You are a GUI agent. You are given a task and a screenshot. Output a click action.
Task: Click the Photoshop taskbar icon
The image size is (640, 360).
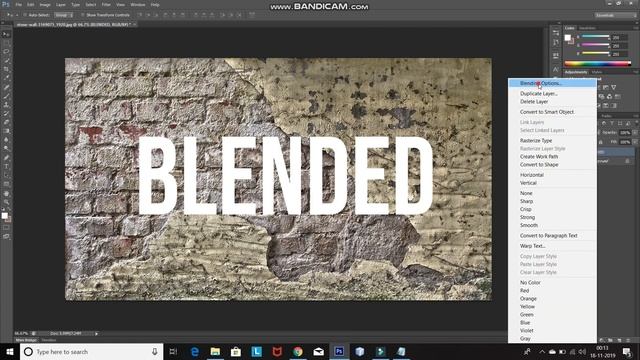[339, 351]
